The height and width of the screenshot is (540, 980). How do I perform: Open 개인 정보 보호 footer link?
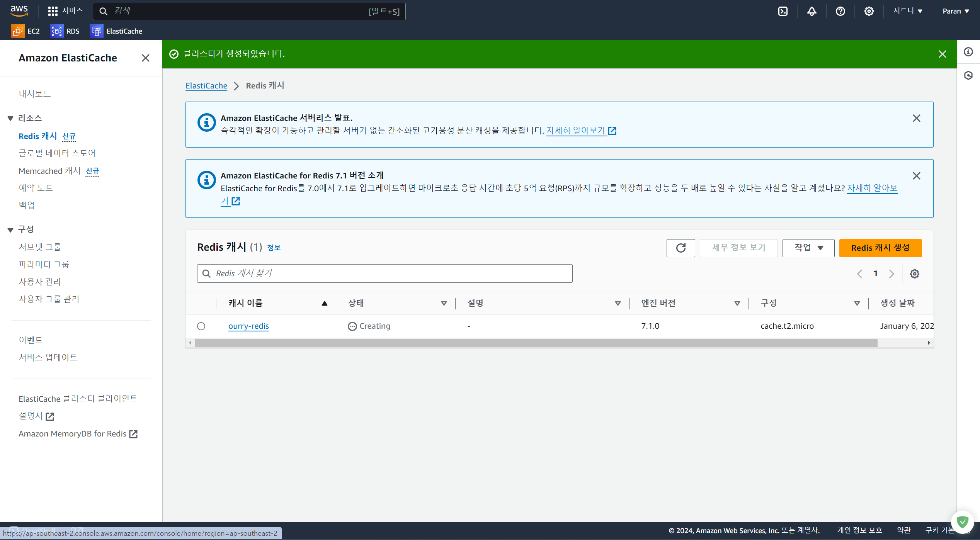pos(859,531)
